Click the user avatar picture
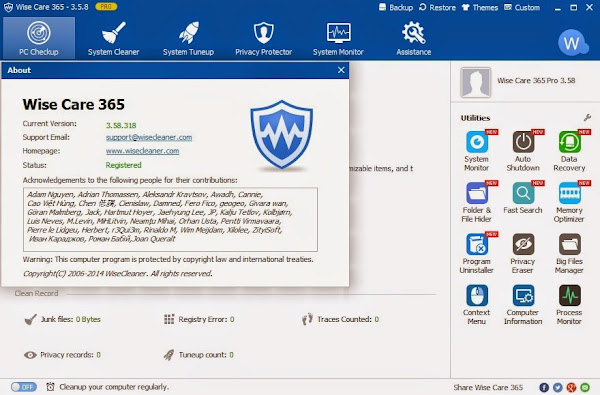The image size is (600, 395). 476,82
